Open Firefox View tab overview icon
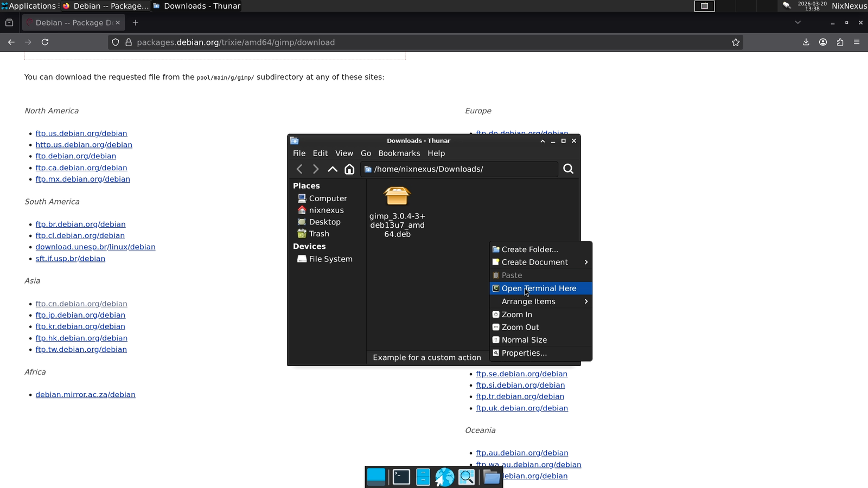 click(x=9, y=23)
